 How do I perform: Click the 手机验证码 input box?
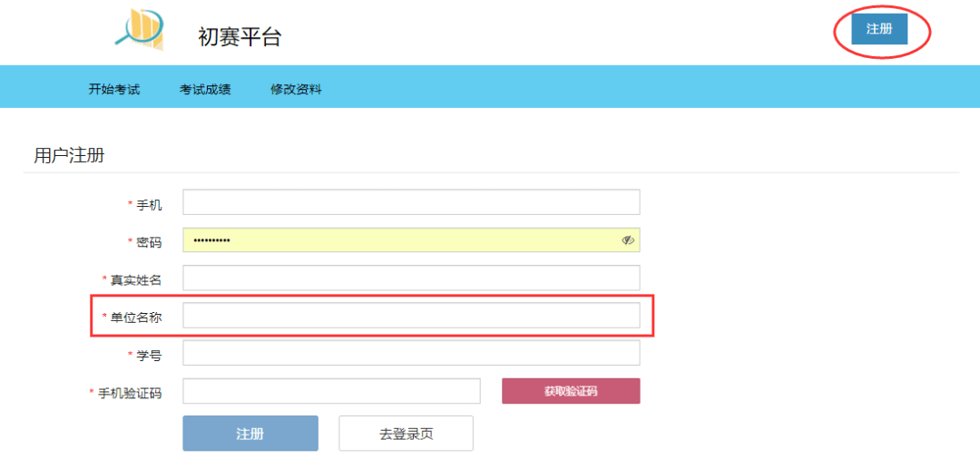pos(331,391)
